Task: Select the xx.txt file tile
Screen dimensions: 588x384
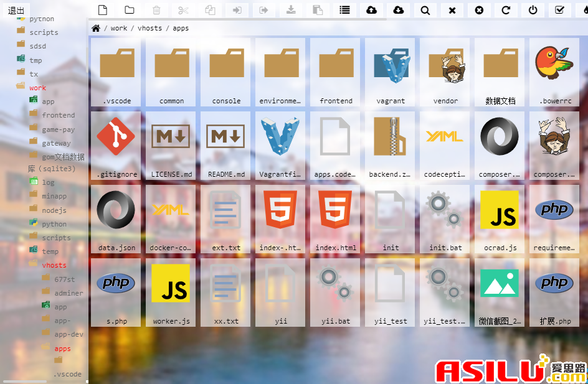Action: (x=227, y=293)
